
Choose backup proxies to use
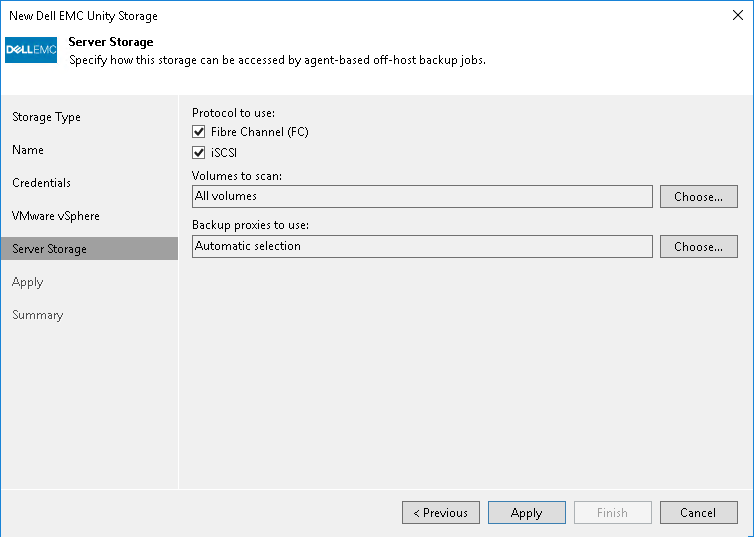coord(698,247)
